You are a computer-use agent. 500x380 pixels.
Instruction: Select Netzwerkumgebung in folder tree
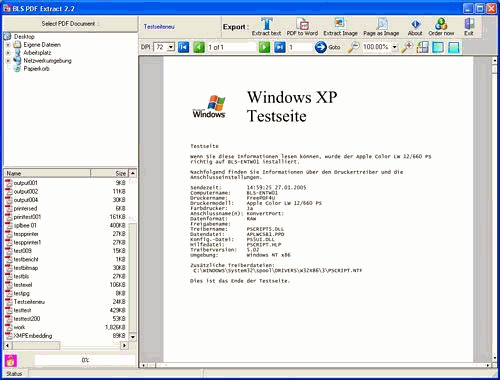[47, 61]
